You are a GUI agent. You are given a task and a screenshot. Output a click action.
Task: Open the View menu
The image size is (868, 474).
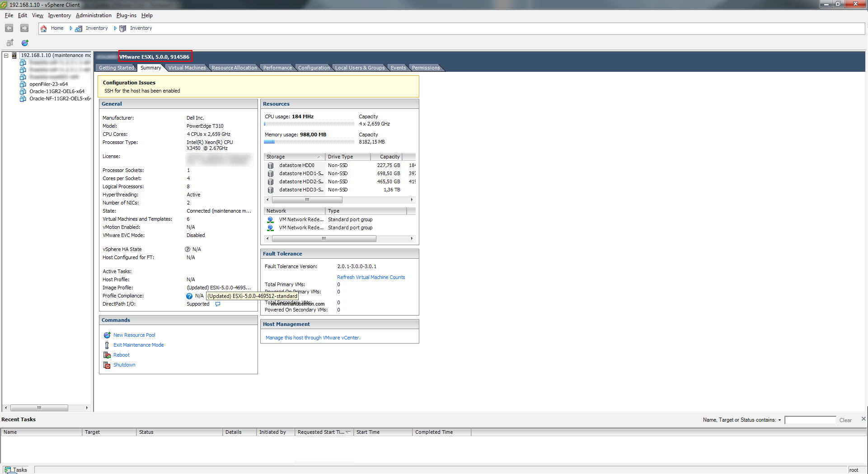click(x=38, y=15)
